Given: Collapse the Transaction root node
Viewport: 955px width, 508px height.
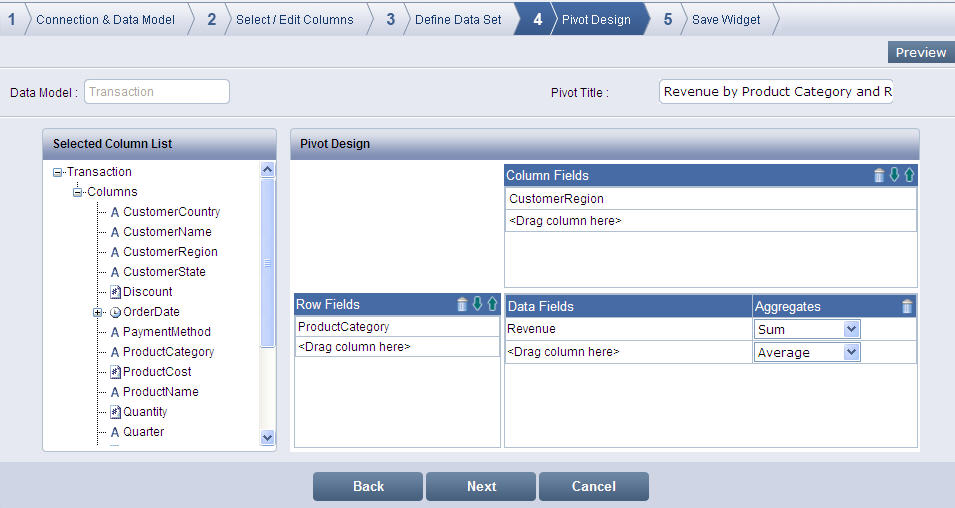Looking at the screenshot, I should click(x=58, y=172).
